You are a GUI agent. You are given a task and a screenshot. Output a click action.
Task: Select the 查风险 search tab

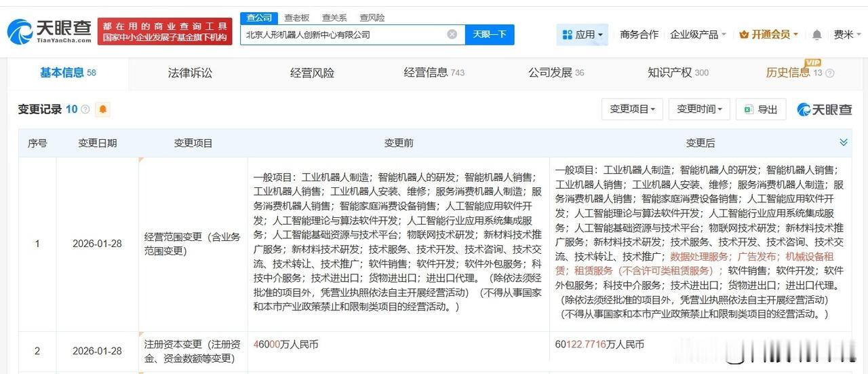click(372, 18)
